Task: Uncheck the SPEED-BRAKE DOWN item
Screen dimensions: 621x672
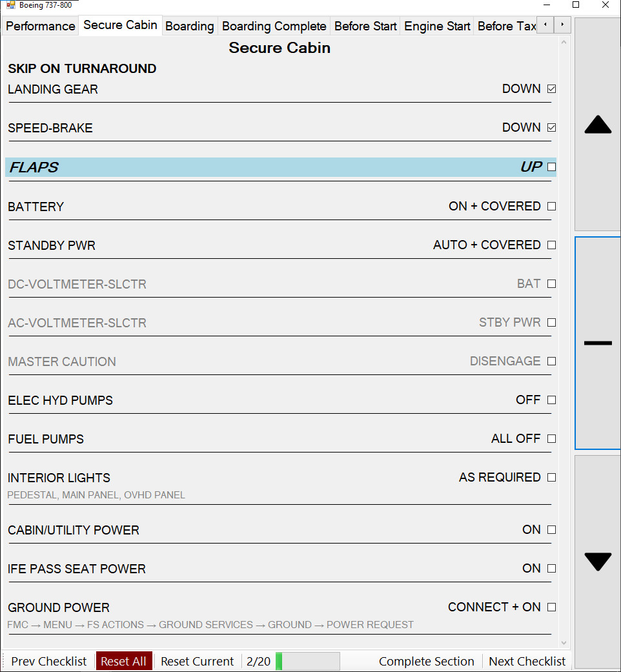Action: point(551,127)
